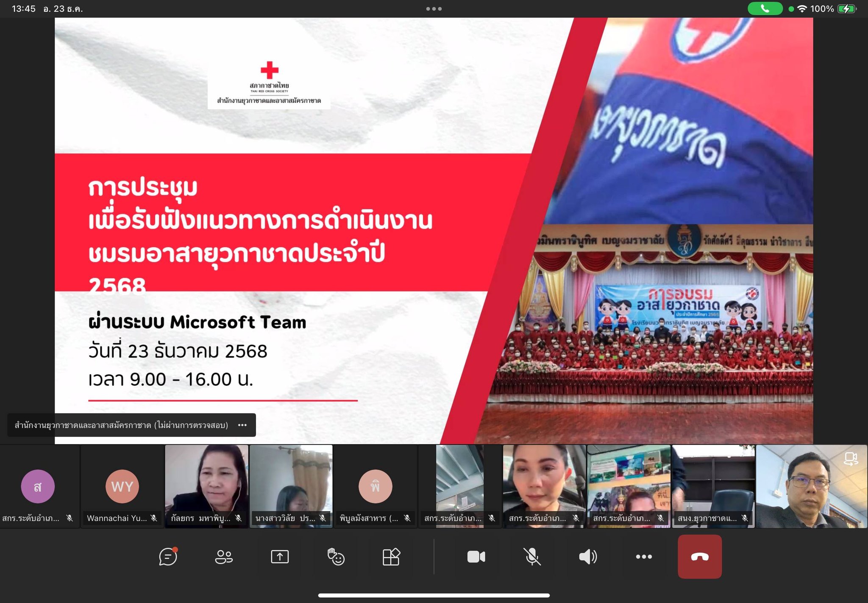Open the chat conversation icon
The image size is (868, 603).
(x=168, y=556)
